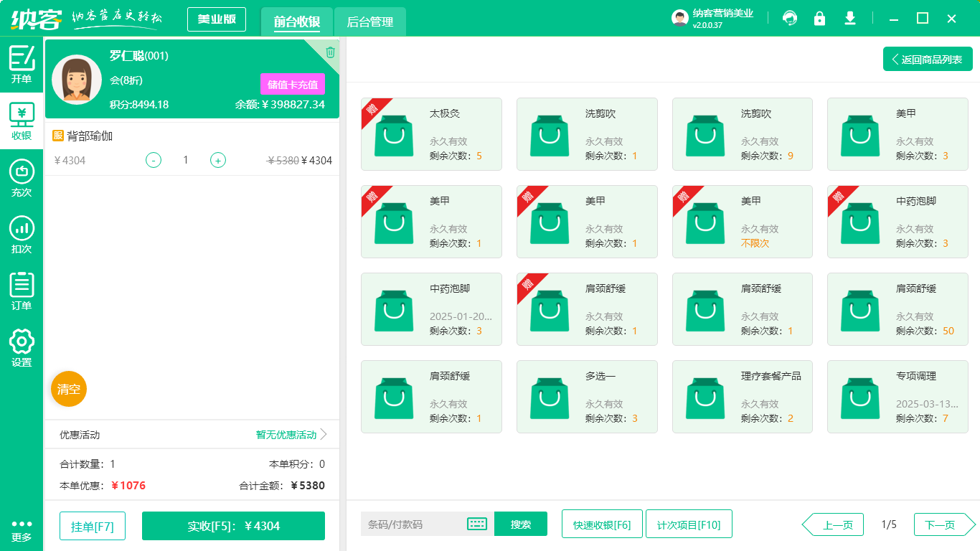This screenshot has width=980, height=551.
Task: Select the 收银 (cashier) sidebar icon
Action: point(21,121)
